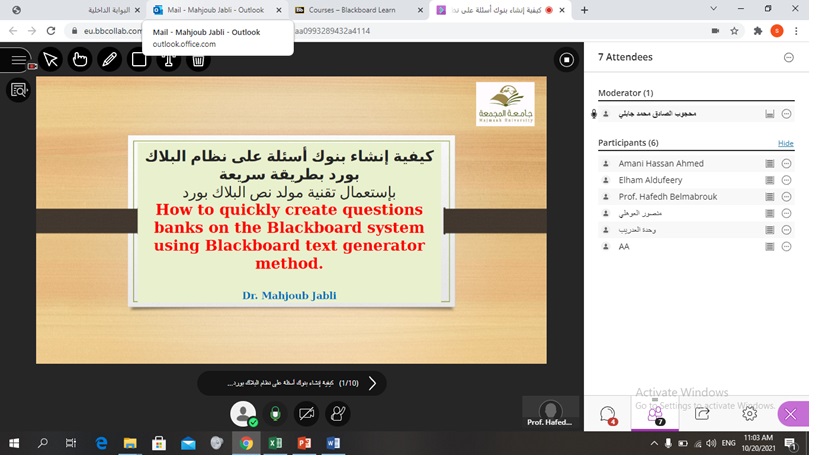Screen dimensions: 819x460
Task: Close the Collaborate side panel
Action: [x=792, y=415]
